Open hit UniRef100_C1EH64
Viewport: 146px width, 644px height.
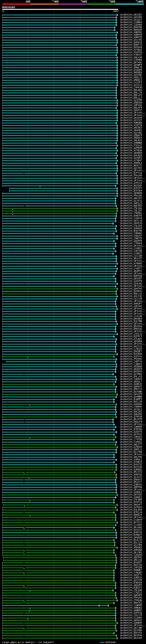131,25
